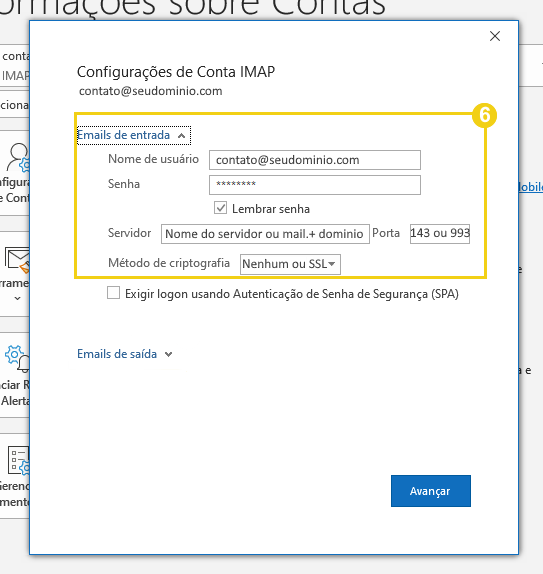This screenshot has height=574, width=543.
Task: Open the Método de criptografia dropdown
Action: point(290,264)
